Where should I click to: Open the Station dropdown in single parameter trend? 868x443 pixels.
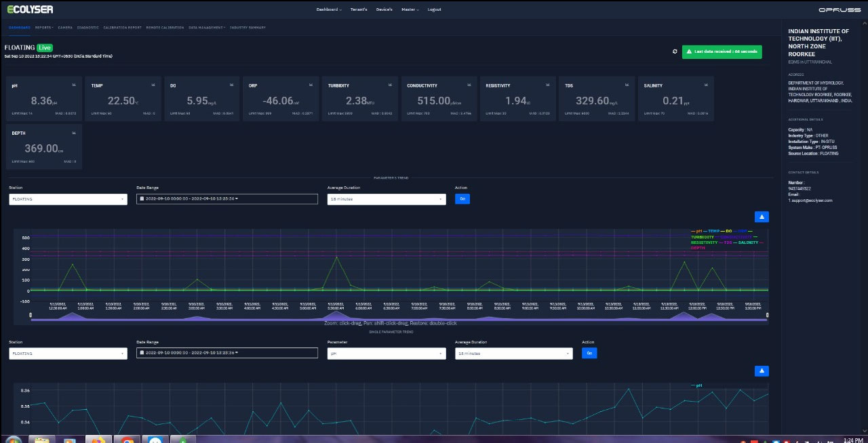point(68,354)
